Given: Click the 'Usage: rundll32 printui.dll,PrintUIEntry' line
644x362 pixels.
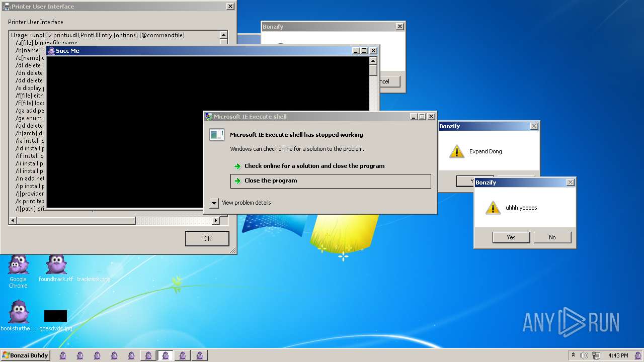Looking at the screenshot, I should [98, 35].
